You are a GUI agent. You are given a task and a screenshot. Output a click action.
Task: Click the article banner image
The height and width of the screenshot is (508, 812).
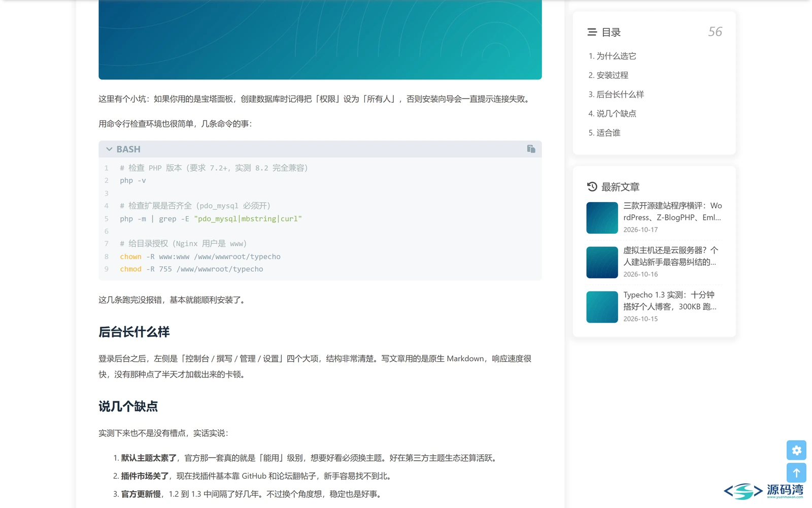pyautogui.click(x=320, y=40)
